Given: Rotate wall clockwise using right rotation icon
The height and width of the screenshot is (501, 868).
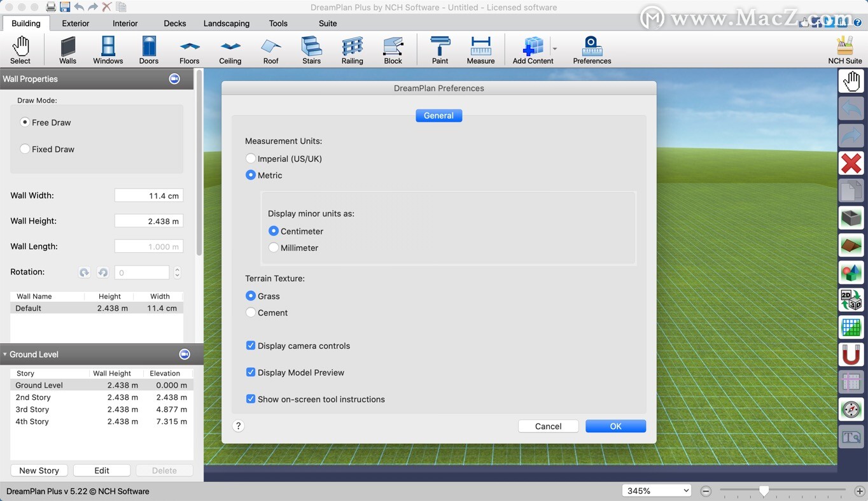Looking at the screenshot, I should tap(102, 272).
